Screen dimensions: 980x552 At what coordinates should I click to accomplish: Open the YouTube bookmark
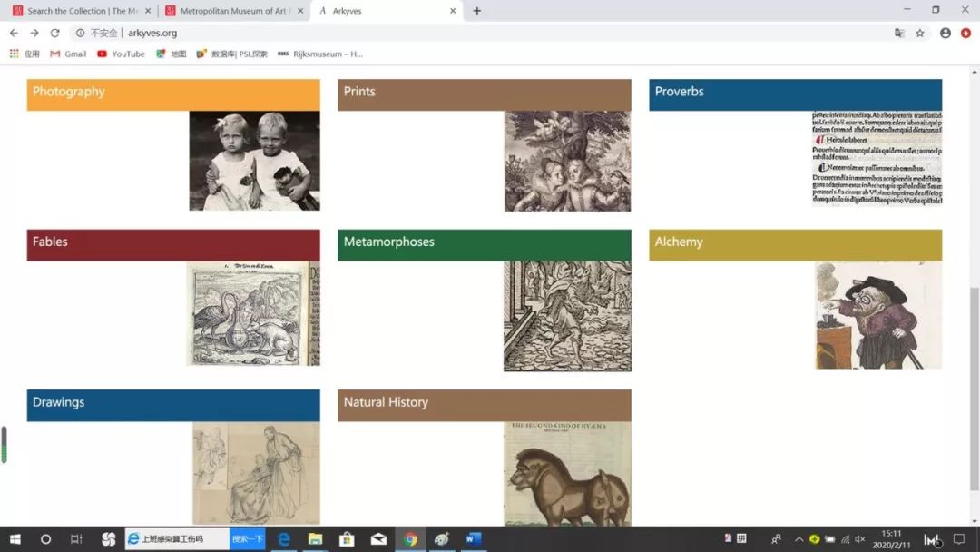122,54
